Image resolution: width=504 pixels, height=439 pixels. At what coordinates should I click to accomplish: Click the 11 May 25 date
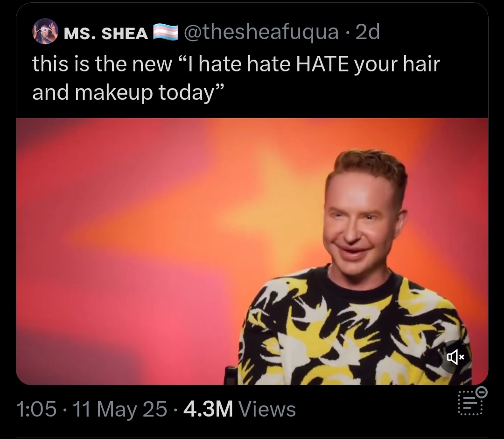(x=120, y=409)
